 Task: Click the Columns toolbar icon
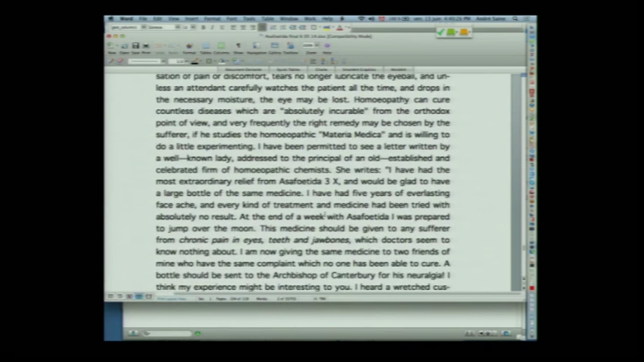click(x=221, y=46)
